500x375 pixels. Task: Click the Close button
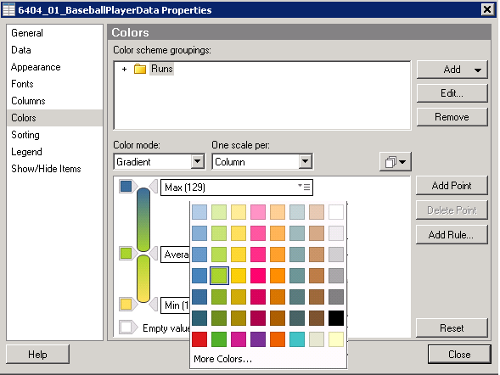pos(459,354)
